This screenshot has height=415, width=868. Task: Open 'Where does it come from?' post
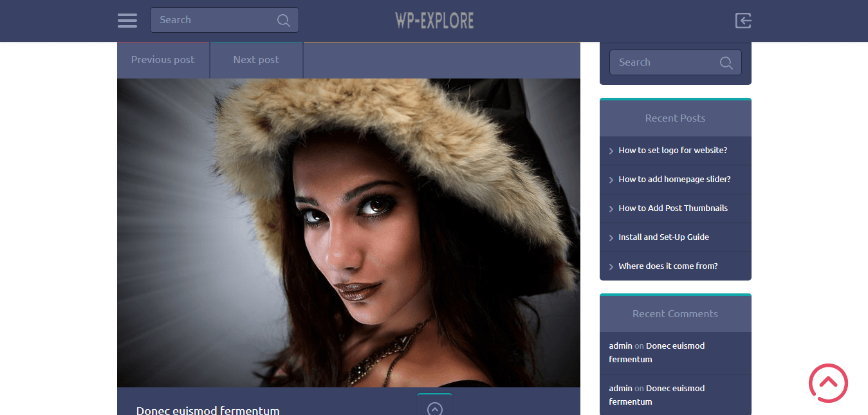tap(668, 266)
